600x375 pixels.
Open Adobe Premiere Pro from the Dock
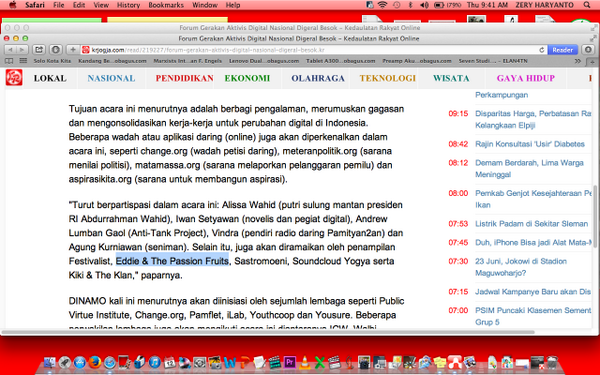point(289,362)
